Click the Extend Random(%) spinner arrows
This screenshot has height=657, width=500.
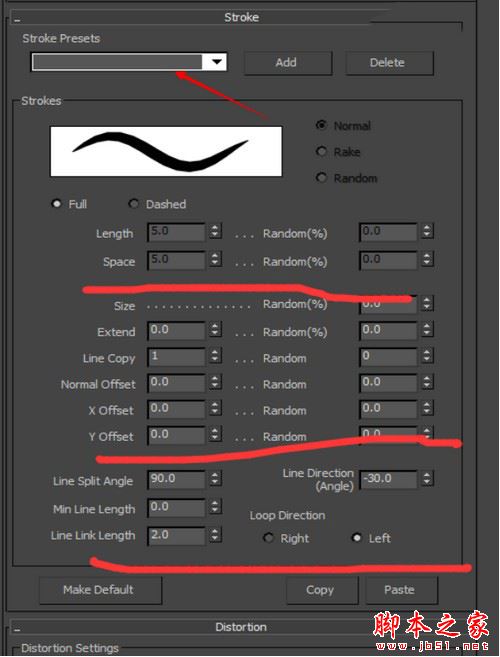pos(427,330)
